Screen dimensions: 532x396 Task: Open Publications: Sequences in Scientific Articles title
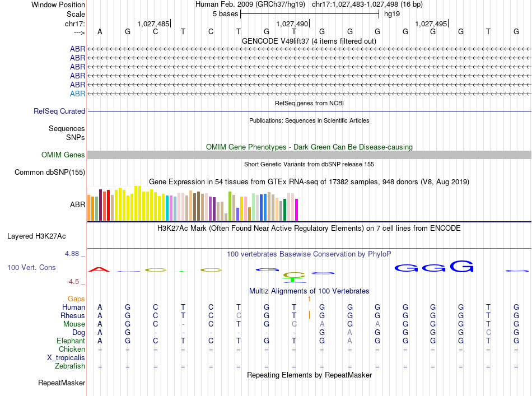coord(309,120)
